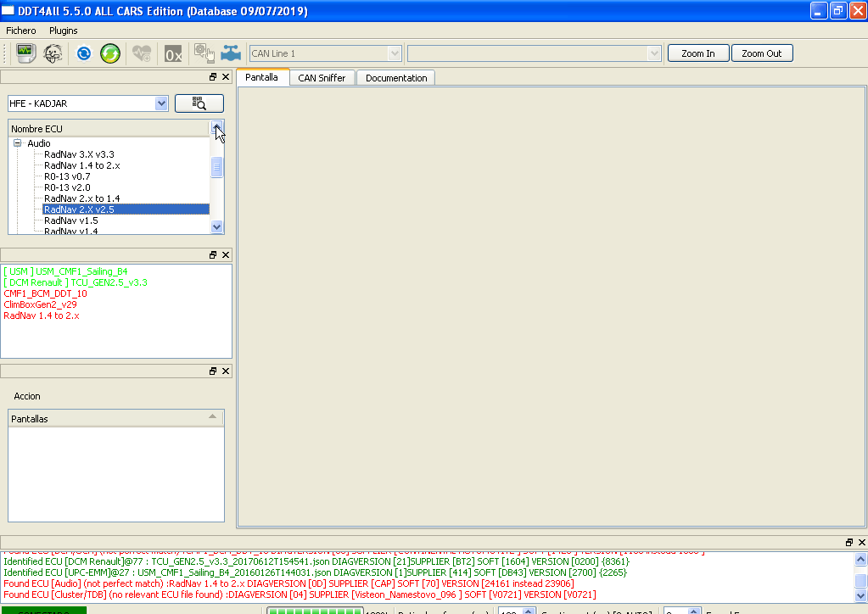Minimize the DDT4All window
Screen dimensions: 868x614
pyautogui.click(x=819, y=11)
